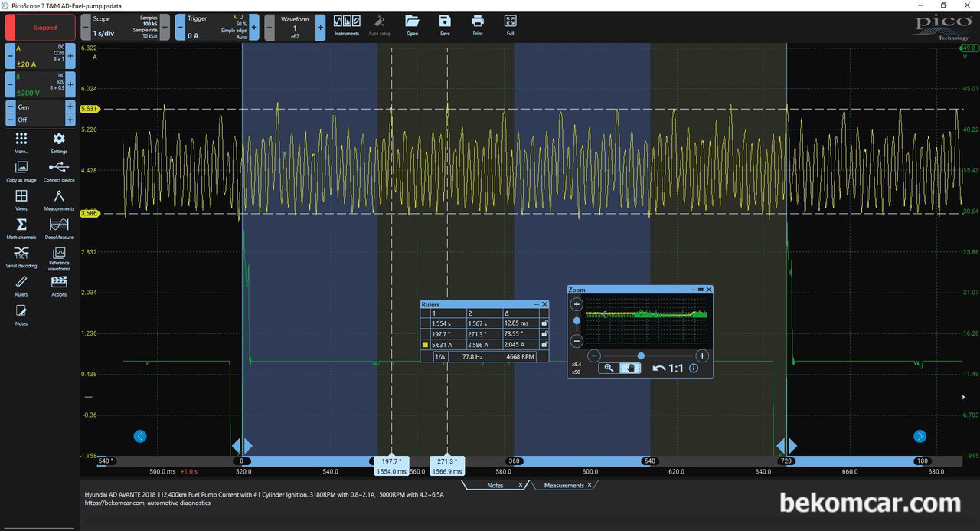Viewport: 980px width, 531px height.
Task: Open signal generator Gen Off options
Action: pos(40,113)
